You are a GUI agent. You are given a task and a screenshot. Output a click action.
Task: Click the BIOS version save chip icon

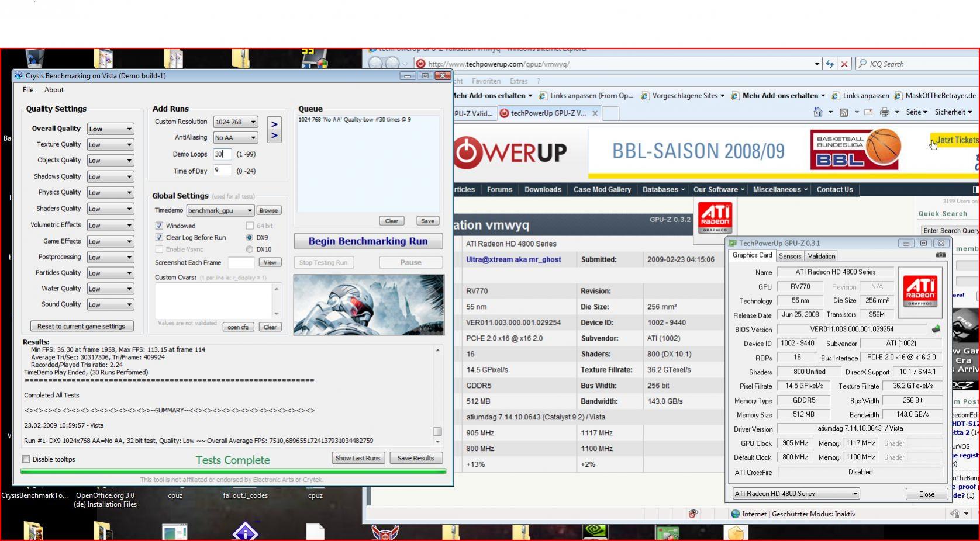click(x=936, y=329)
